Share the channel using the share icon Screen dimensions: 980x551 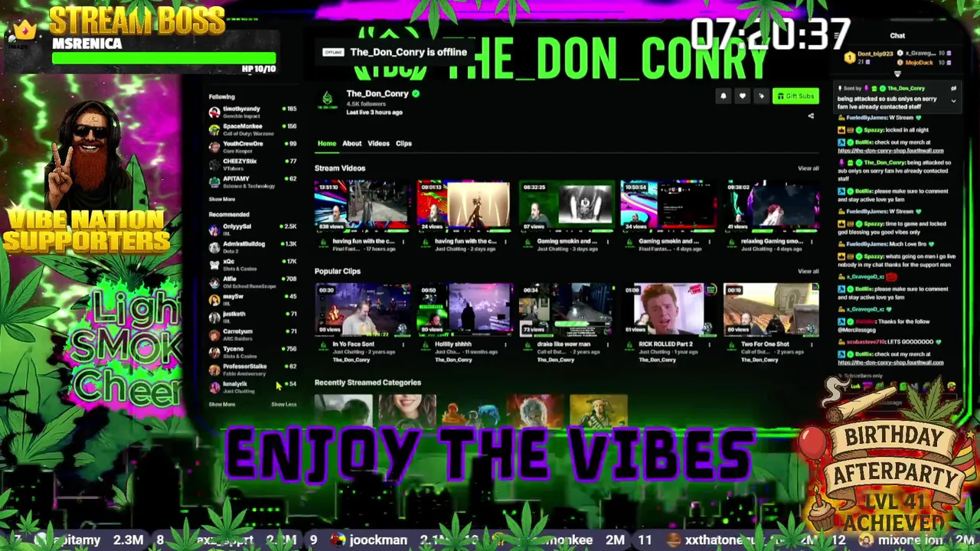pos(811,116)
